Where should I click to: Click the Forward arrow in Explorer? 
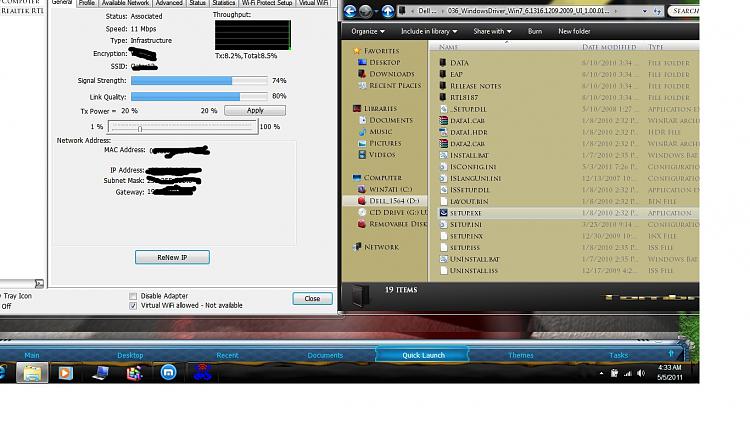[x=365, y=11]
